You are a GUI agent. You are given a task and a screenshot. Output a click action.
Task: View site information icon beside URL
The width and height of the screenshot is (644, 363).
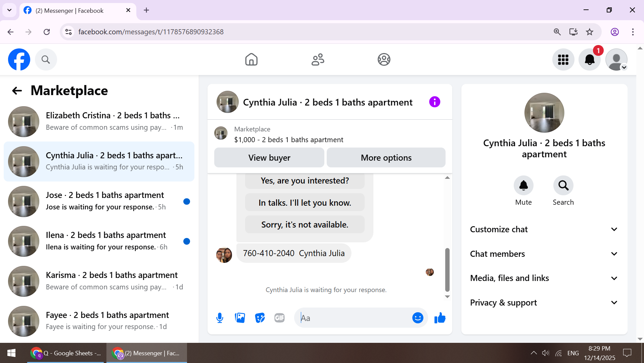[68, 32]
